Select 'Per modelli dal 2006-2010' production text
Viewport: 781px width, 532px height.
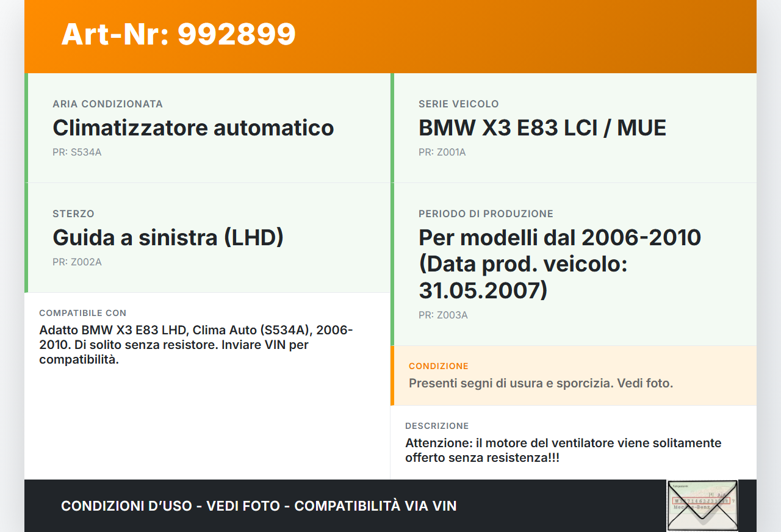tap(560, 264)
